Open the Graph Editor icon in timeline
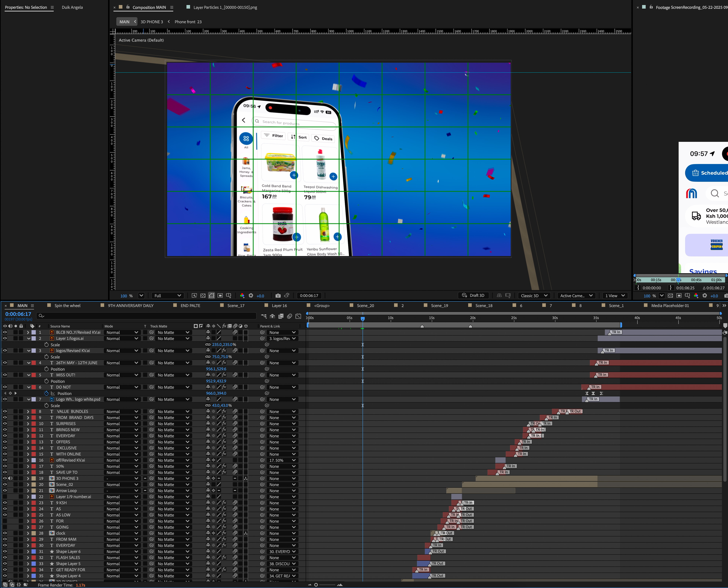The height and width of the screenshot is (588, 728). 298,316
